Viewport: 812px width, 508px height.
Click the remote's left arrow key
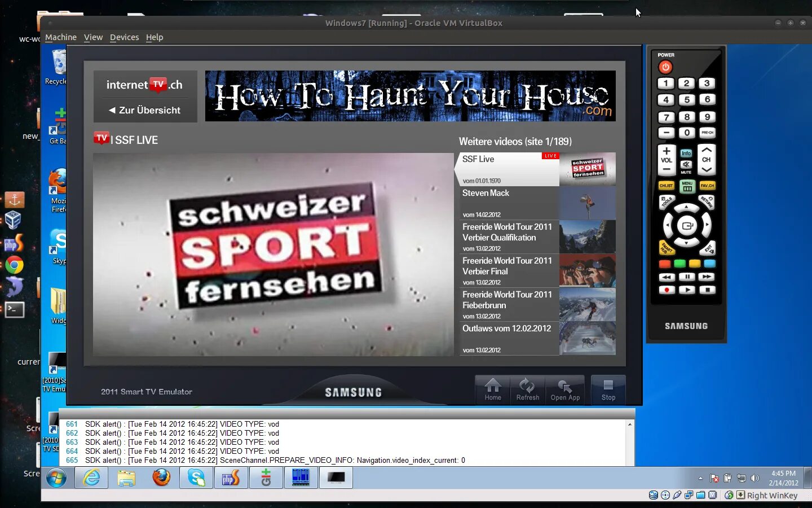pyautogui.click(x=668, y=226)
